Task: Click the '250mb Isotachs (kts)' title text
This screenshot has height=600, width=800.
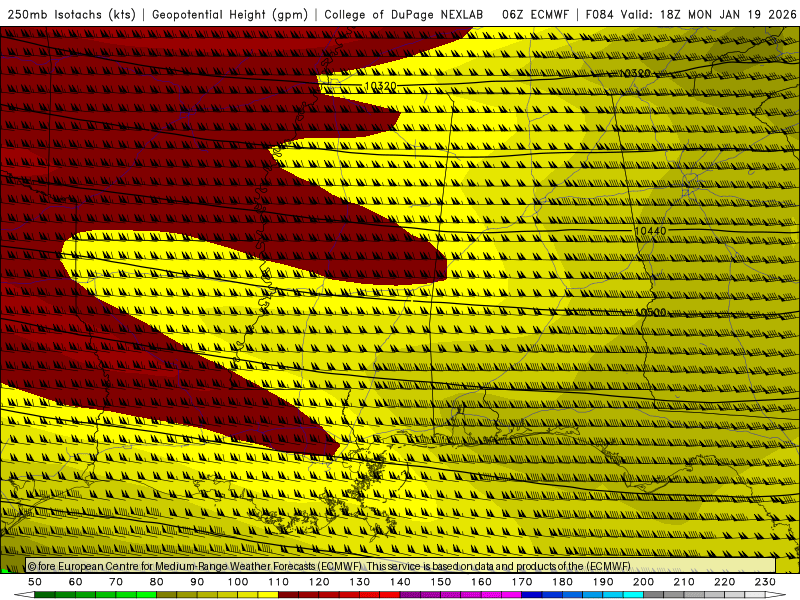Action: 71,14
